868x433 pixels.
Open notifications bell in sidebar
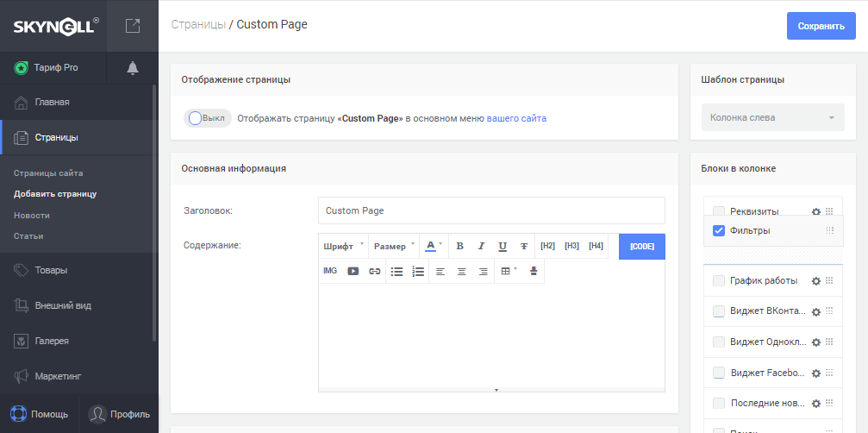[x=133, y=67]
